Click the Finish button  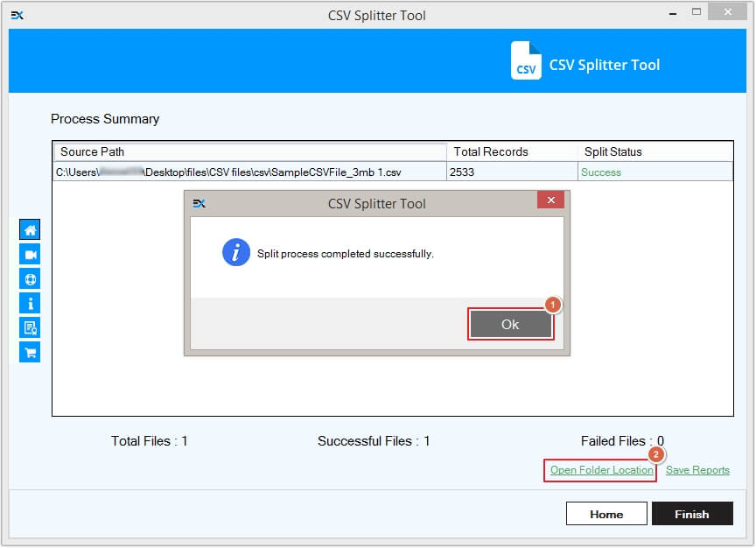pos(691,514)
